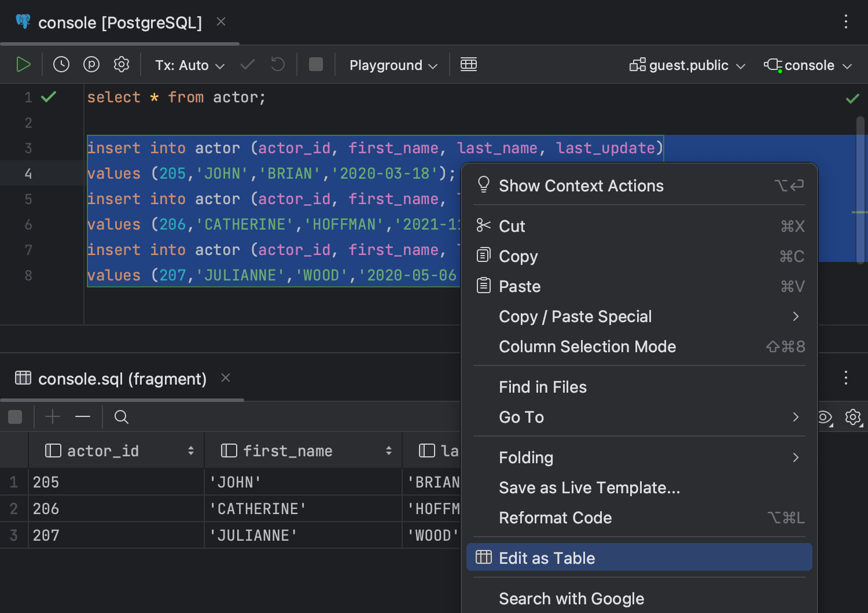Expand the Playground dropdown
The height and width of the screenshot is (613, 868).
392,65
